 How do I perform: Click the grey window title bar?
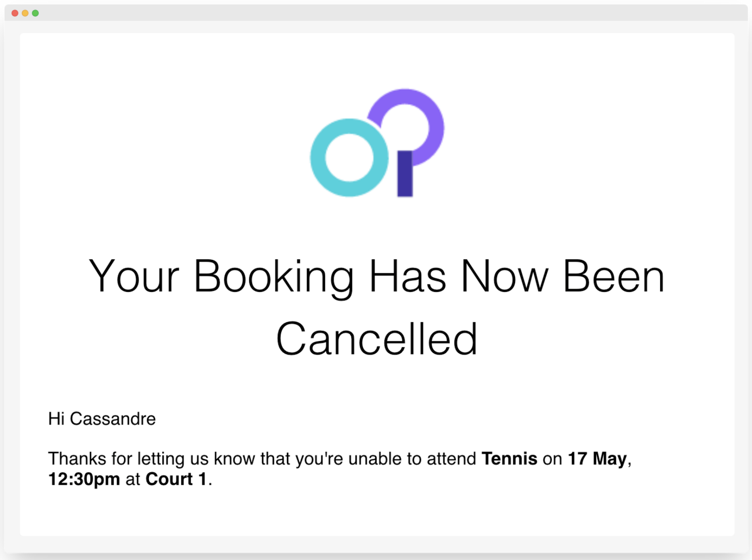coord(376,13)
